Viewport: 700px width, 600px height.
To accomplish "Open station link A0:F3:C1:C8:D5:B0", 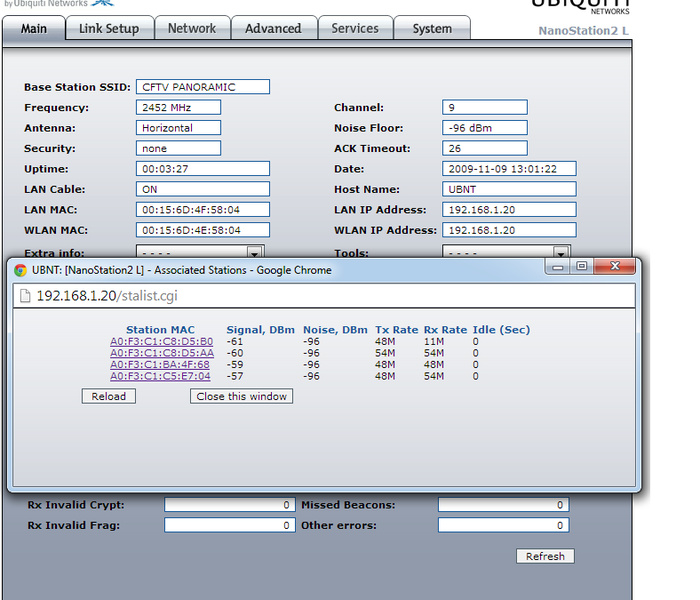I will click(x=162, y=342).
